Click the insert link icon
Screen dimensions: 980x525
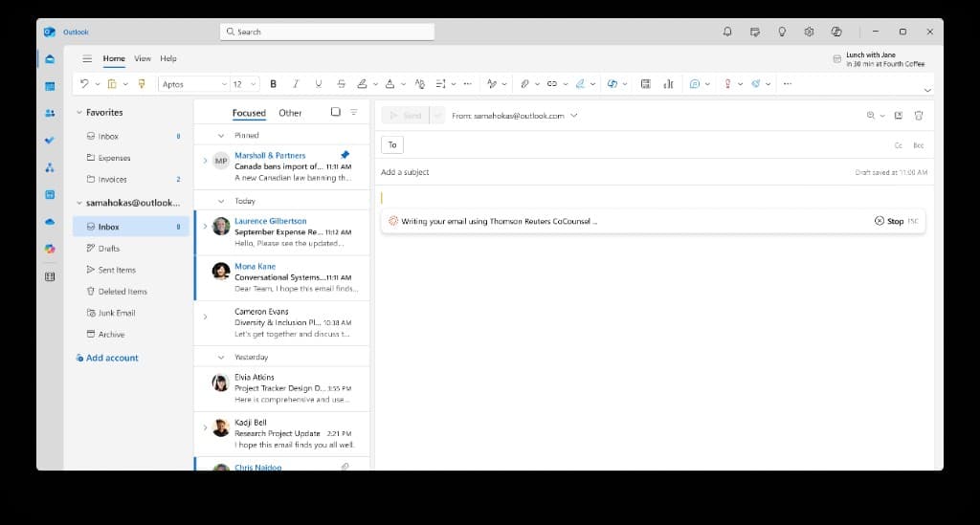[x=552, y=83]
